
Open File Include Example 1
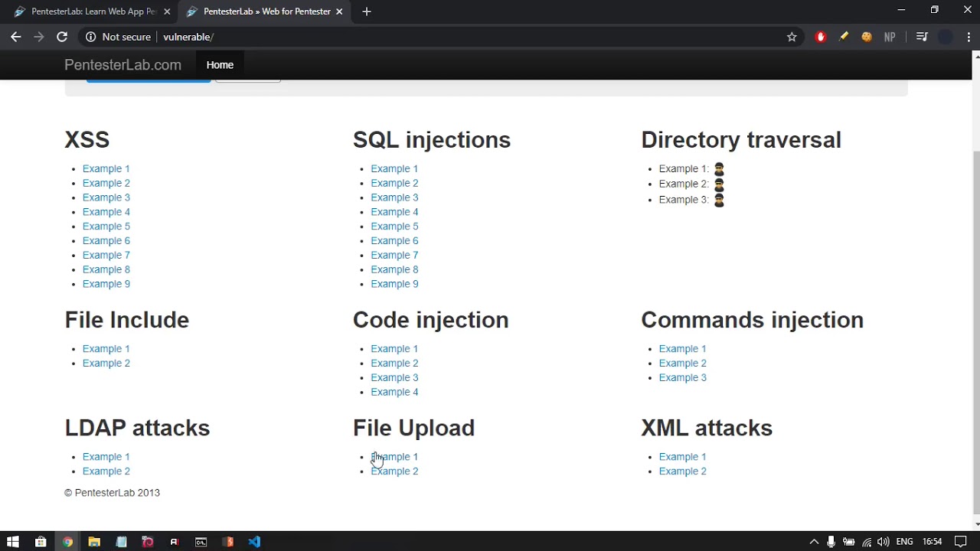point(106,349)
